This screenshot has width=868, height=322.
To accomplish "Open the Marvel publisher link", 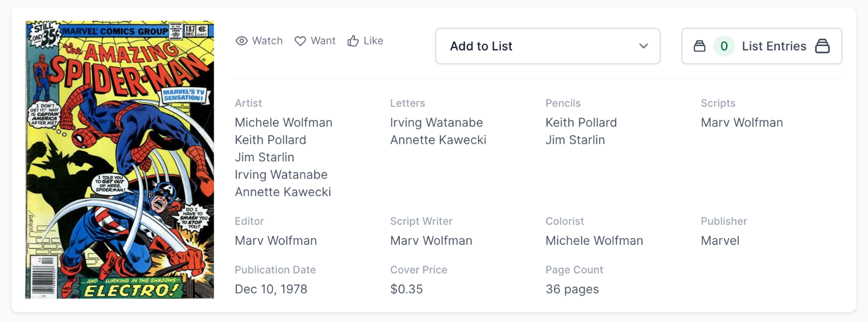I will pyautogui.click(x=720, y=241).
